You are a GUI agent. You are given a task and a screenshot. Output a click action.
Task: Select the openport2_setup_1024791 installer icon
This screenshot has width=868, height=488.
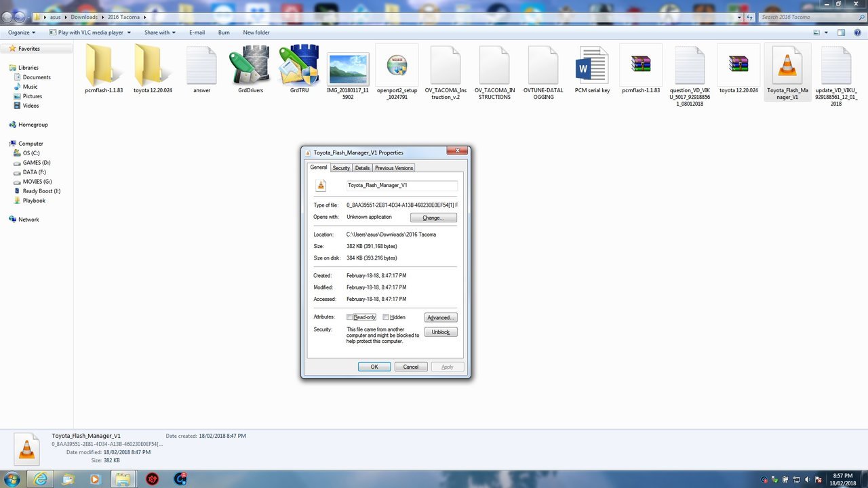pyautogui.click(x=397, y=66)
